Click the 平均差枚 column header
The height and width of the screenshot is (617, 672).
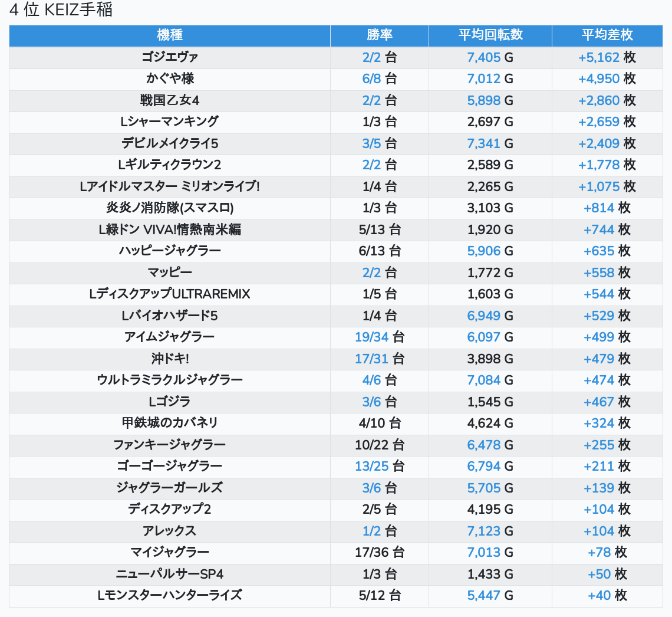[x=607, y=35]
